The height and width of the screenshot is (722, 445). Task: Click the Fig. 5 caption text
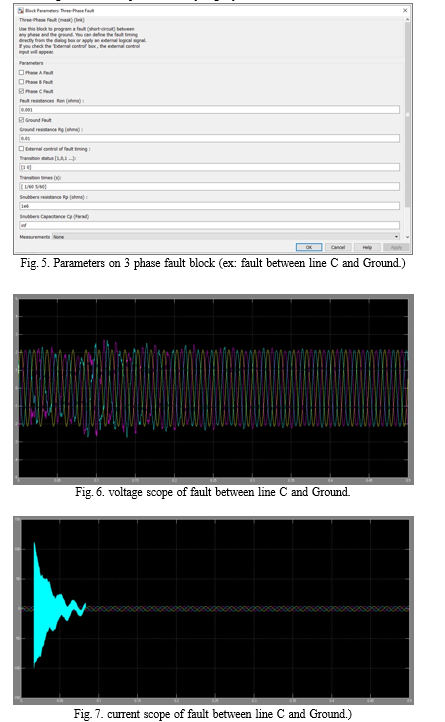pos(213,263)
